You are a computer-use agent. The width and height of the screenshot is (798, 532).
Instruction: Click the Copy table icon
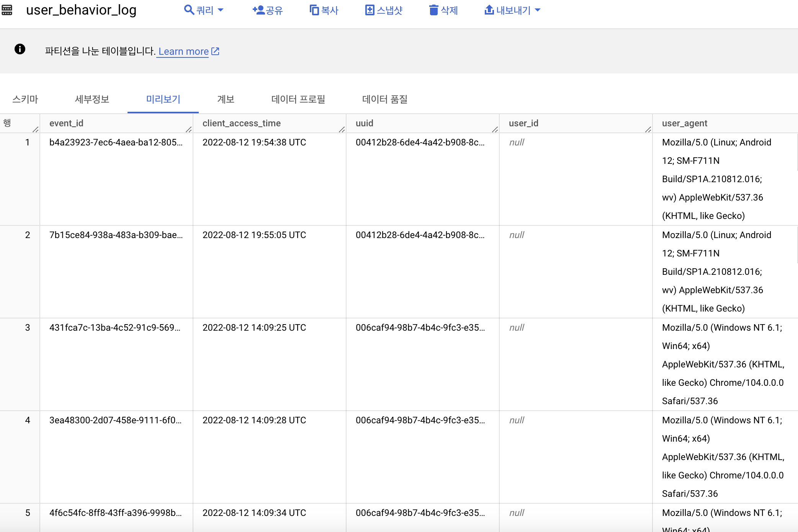coord(314,10)
